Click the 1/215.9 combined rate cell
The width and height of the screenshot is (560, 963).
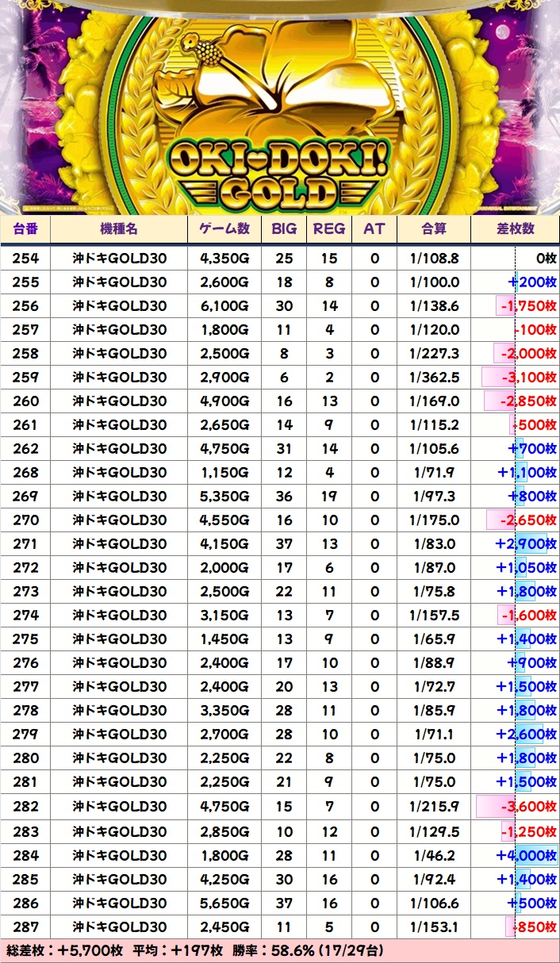(434, 808)
